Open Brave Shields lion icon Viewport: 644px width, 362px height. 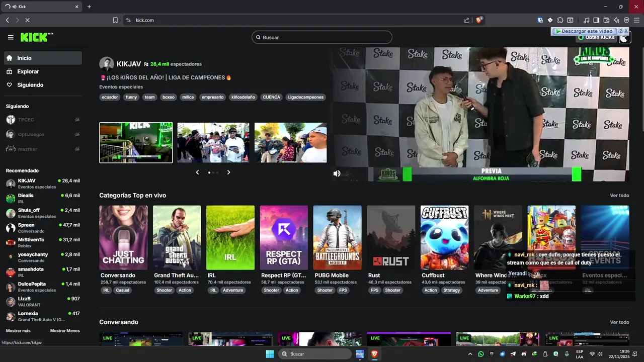[x=479, y=20]
